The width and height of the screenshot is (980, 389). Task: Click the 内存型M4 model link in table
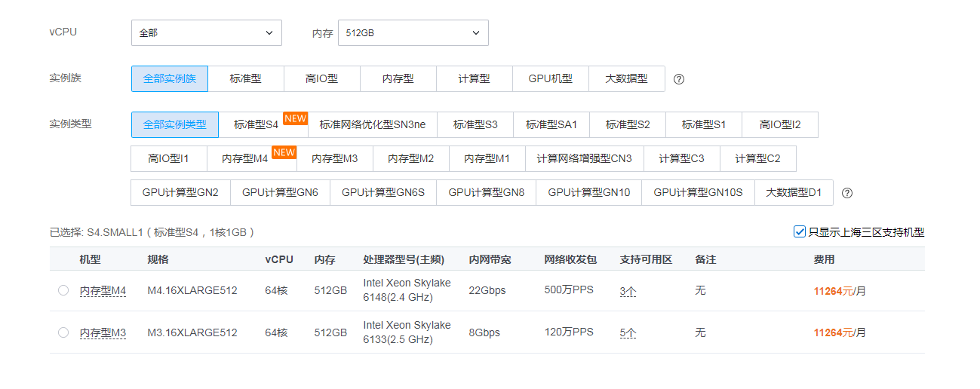point(103,291)
